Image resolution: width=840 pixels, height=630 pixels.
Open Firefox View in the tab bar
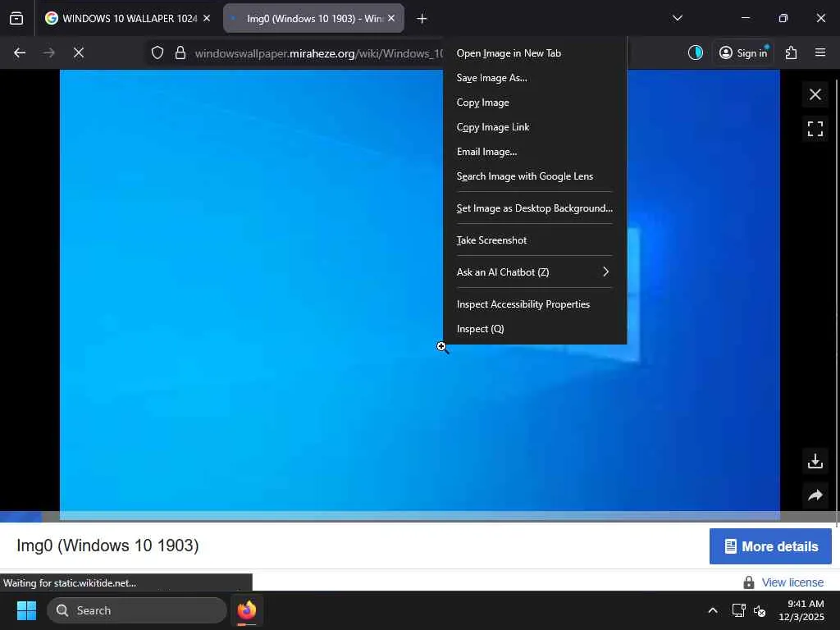(x=16, y=19)
